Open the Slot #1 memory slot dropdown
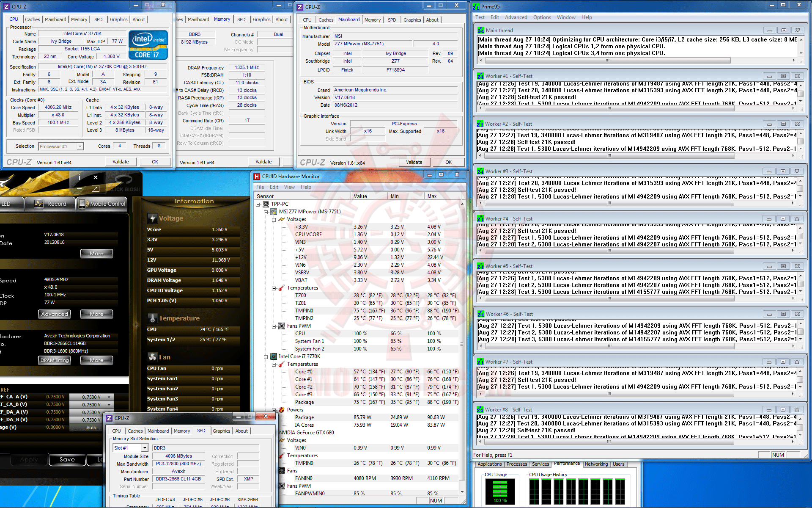 (x=145, y=448)
